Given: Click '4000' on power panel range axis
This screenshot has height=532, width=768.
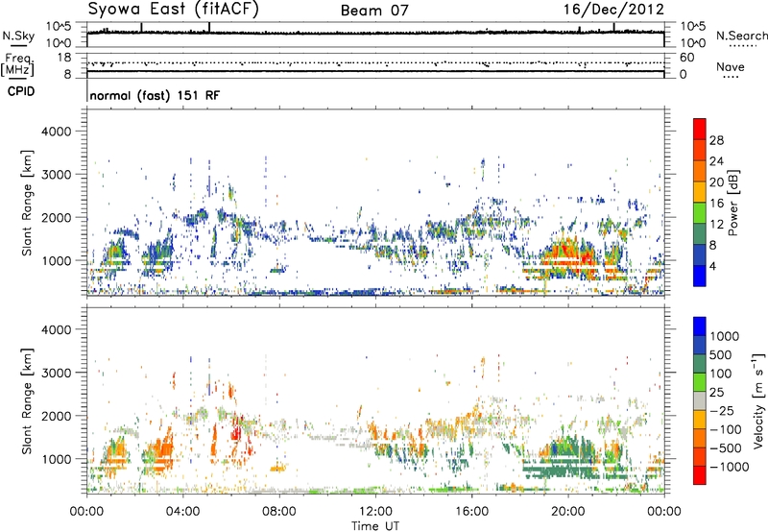Looking at the screenshot, I should pos(56,132).
